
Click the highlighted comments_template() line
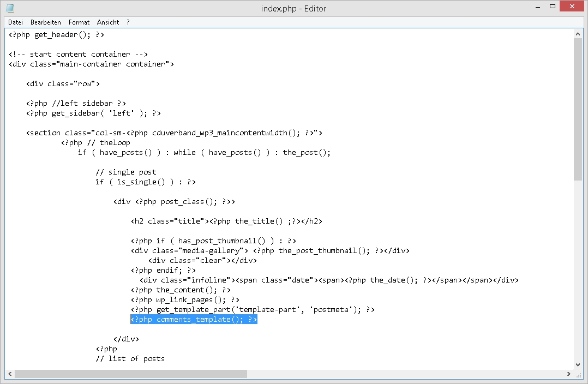click(194, 320)
